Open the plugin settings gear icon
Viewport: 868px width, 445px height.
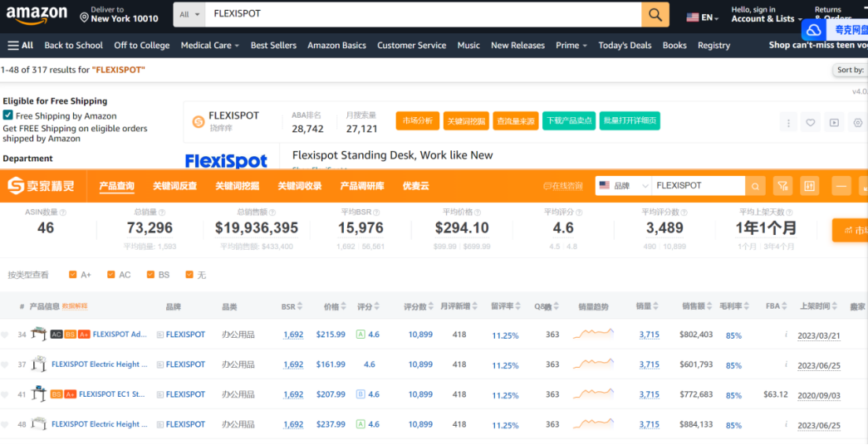(858, 123)
